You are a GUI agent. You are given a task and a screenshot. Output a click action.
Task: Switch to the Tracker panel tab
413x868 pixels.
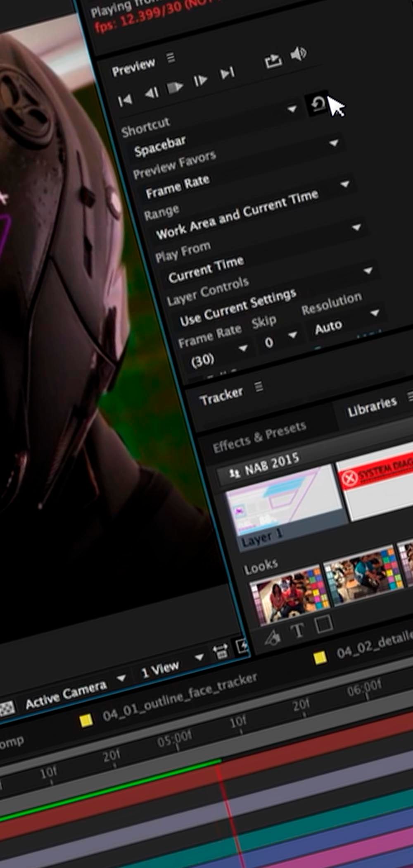coord(221,396)
